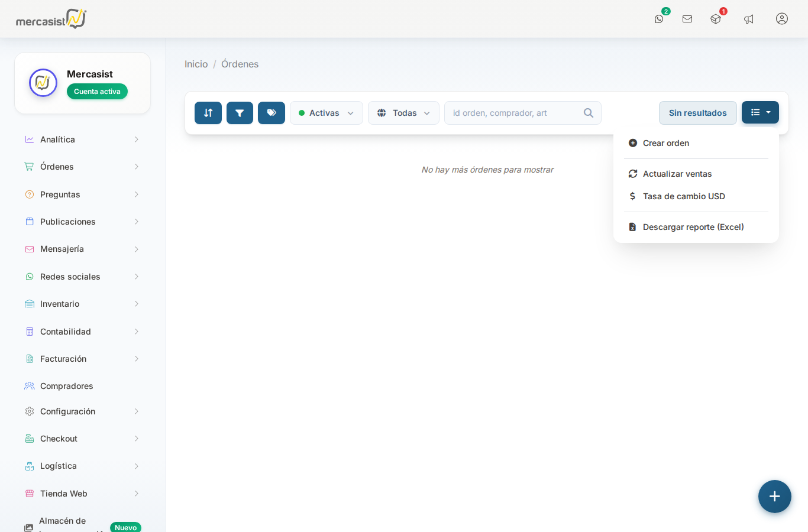
Task: Collapse the list actions dropdown button
Action: click(x=760, y=112)
